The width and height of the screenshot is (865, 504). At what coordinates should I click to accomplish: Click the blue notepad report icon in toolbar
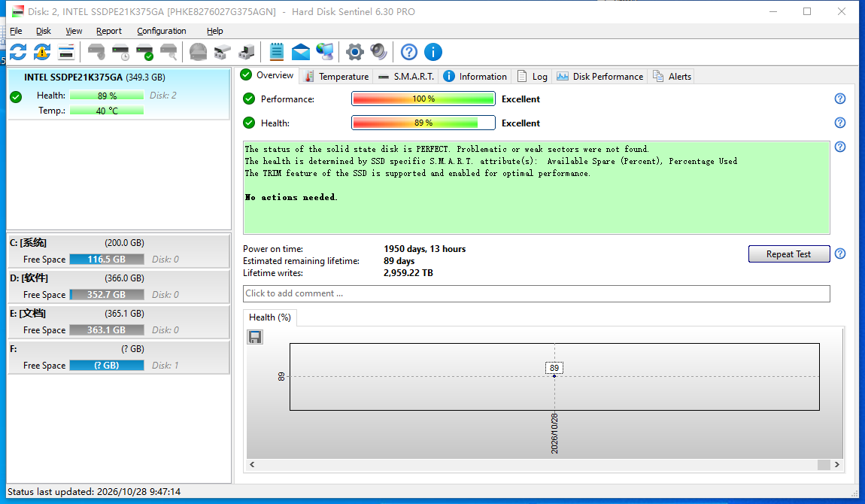click(x=276, y=53)
